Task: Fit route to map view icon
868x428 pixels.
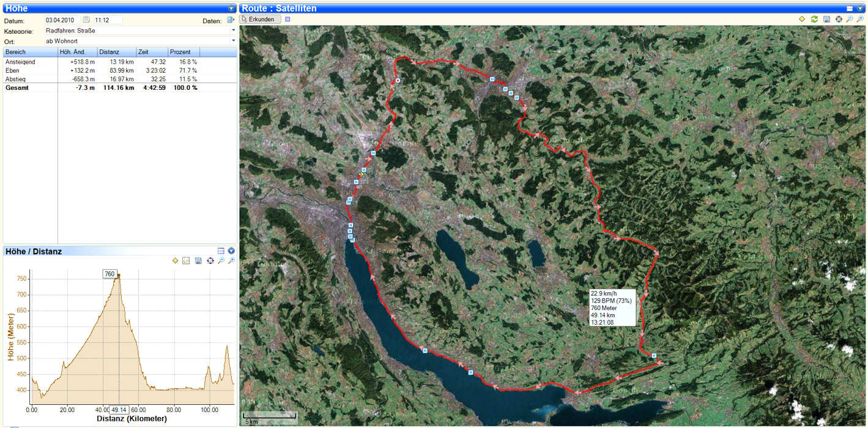Action: click(839, 19)
